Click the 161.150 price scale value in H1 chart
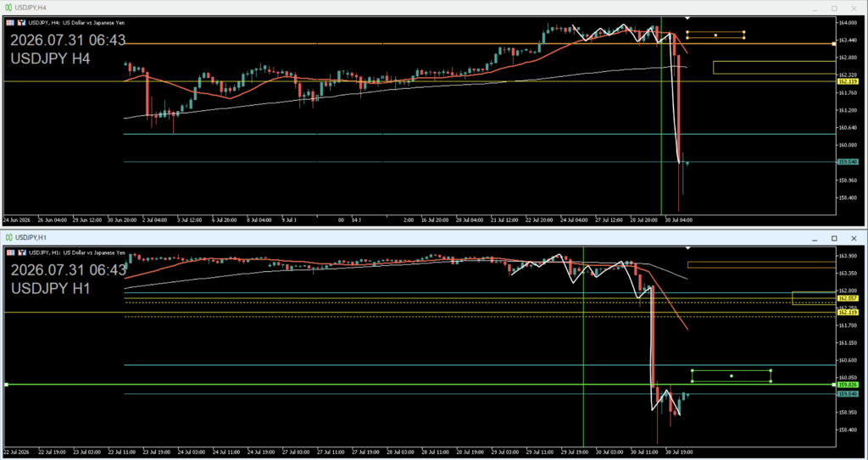This screenshot has width=868, height=460. point(848,342)
